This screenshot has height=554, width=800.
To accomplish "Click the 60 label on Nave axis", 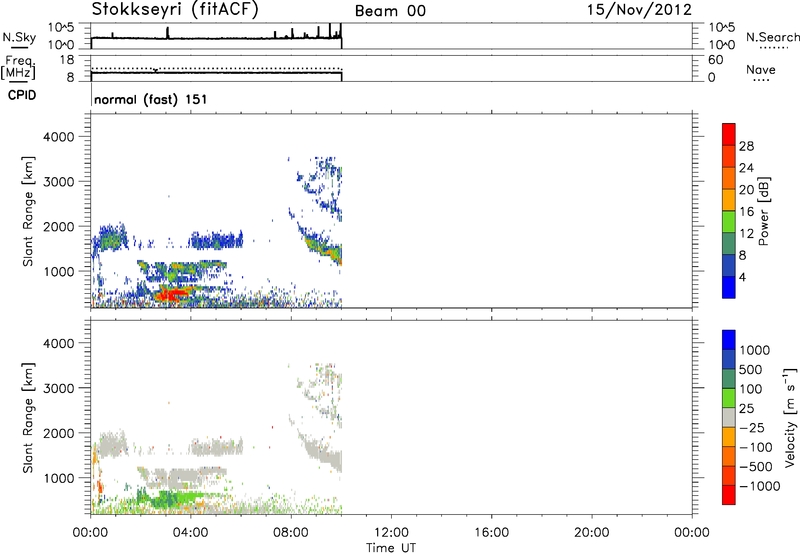I will tap(715, 60).
